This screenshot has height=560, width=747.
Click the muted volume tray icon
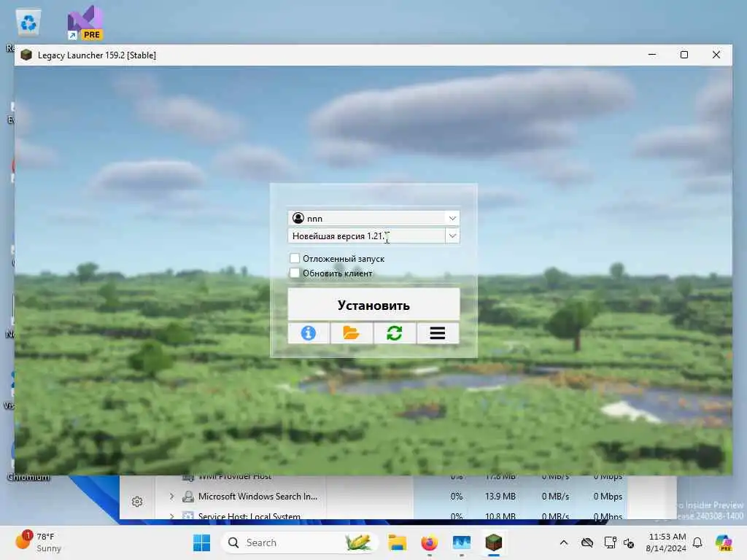tap(629, 542)
